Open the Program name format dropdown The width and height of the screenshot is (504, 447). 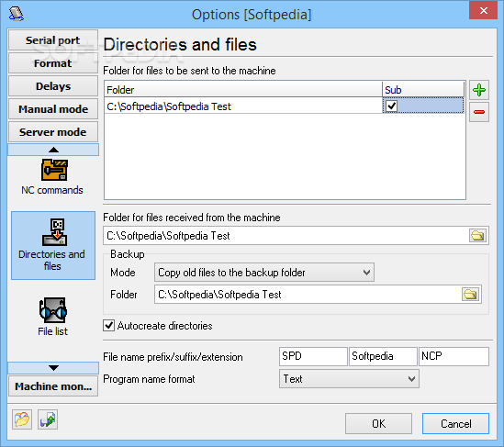pos(349,379)
